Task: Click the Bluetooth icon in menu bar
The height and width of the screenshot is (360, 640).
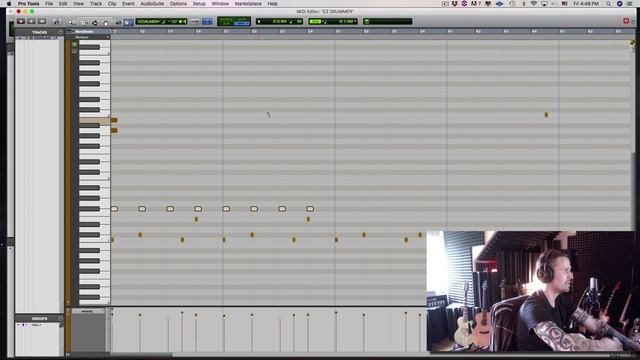Action: pyautogui.click(x=524, y=4)
